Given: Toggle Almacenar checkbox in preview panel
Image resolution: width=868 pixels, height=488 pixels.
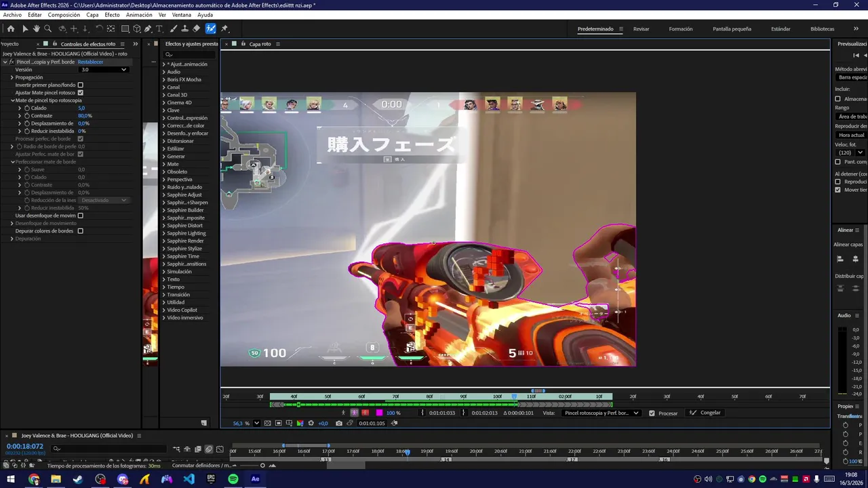Looking at the screenshot, I should [837, 99].
